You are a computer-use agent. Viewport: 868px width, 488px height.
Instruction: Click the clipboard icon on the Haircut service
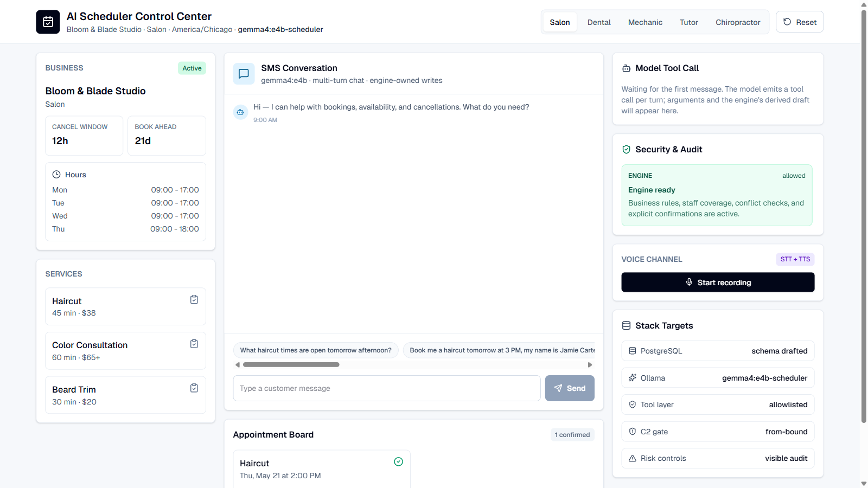pos(194,300)
